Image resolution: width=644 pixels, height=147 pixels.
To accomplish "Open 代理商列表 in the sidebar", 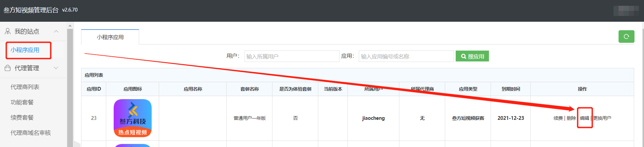I will pyautogui.click(x=25, y=87).
